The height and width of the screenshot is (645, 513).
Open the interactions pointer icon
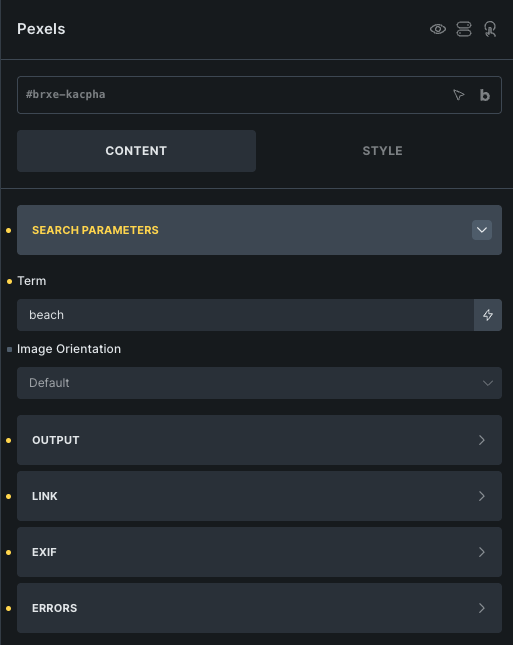(490, 29)
